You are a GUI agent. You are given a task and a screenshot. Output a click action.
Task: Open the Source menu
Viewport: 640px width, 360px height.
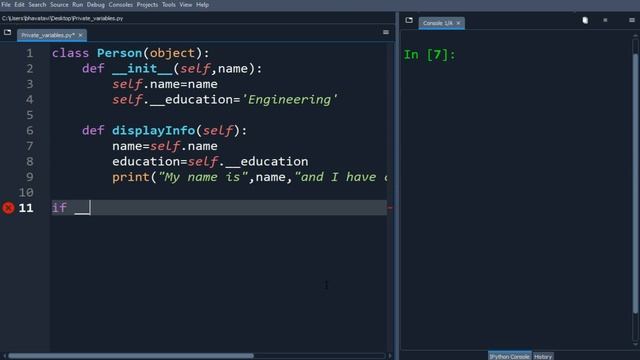coord(59,5)
